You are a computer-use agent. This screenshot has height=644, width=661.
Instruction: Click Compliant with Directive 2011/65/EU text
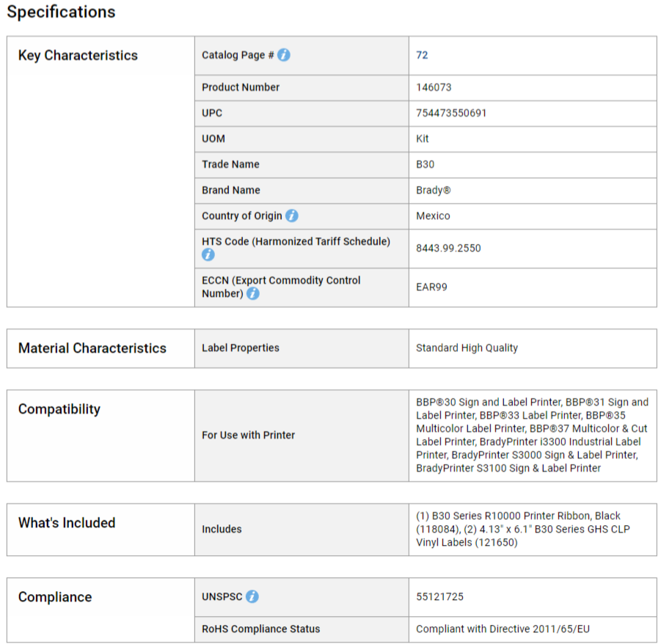pos(503,629)
